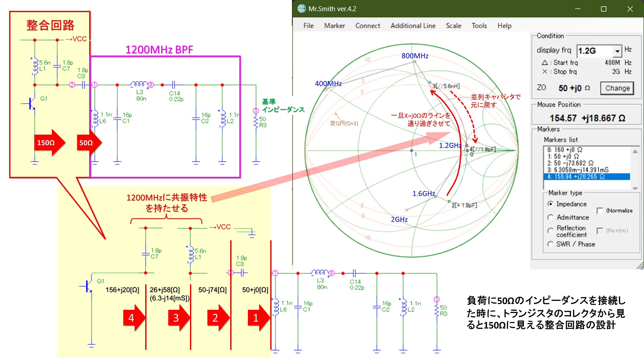Image resolution: width=644 pixels, height=362 pixels.
Task: Click resistor R3 50 in lower schematic
Action: pos(437,311)
